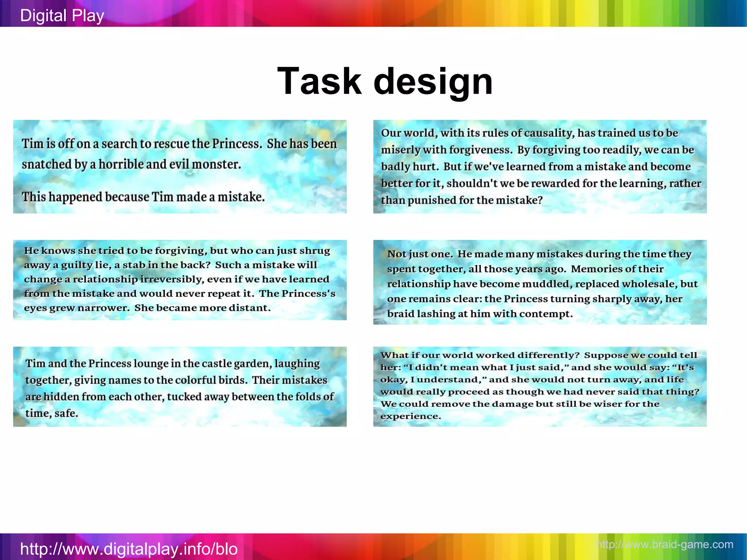Screen dimensions: 747x560
Task: Click the line 'than punished for the mistake?'
Action: click(462, 200)
